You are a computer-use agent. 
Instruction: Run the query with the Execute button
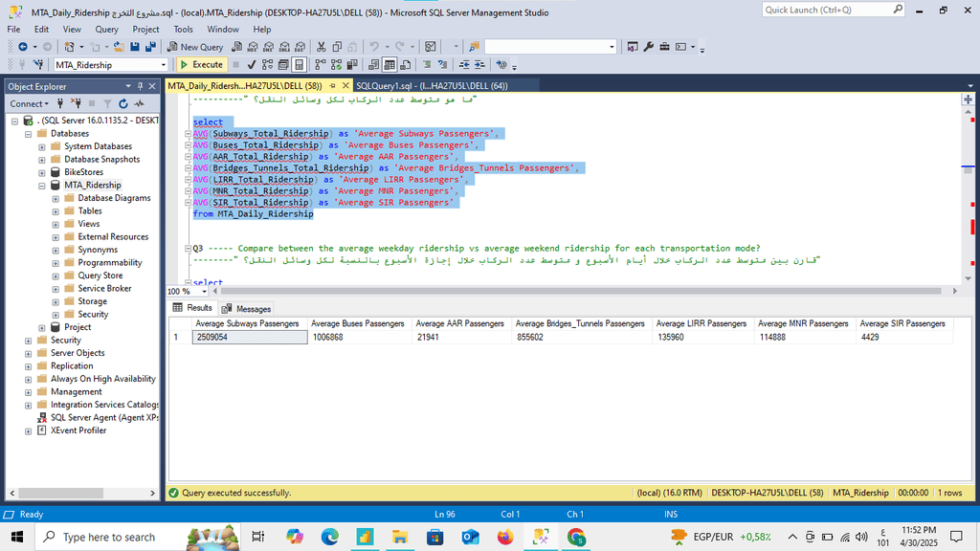point(201,64)
